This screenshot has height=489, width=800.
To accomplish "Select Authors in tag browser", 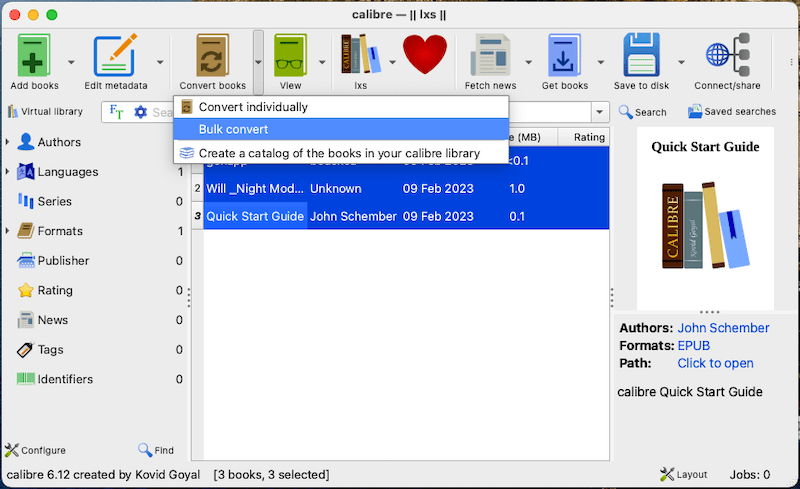I will coord(59,142).
